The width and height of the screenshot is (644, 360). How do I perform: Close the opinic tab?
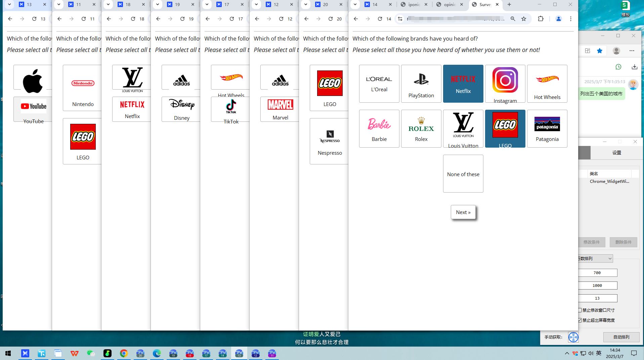pyautogui.click(x=462, y=4)
